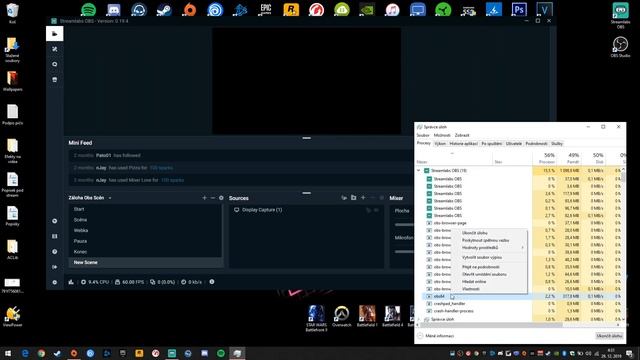Toggle visibility of Display Capture source
The image size is (640, 360).
376,210
